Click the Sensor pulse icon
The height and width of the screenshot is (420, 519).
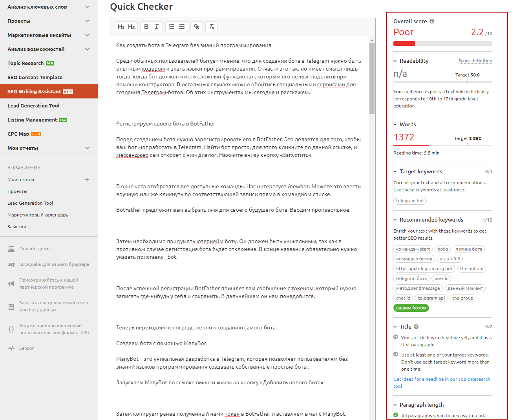tap(11, 348)
